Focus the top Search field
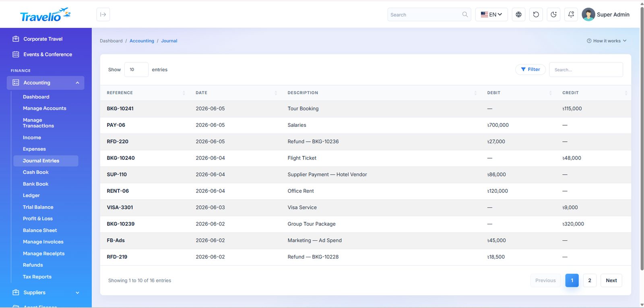Screen dimensions: 644x308 (x=429, y=14)
